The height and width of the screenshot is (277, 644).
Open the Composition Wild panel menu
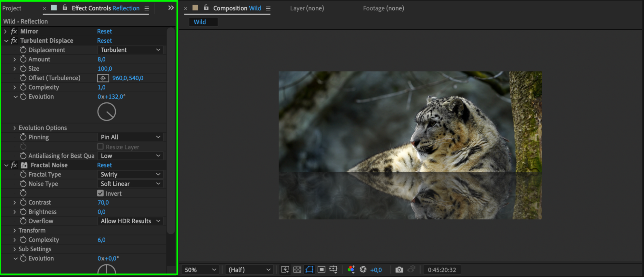[x=268, y=8]
